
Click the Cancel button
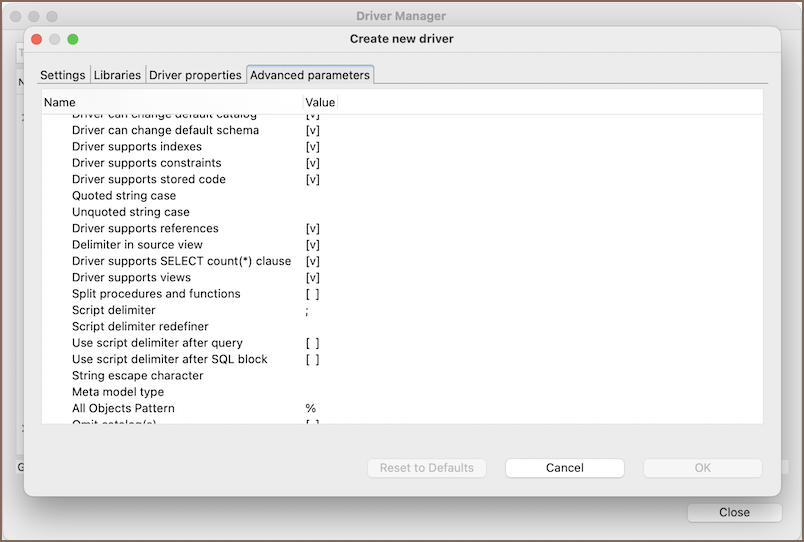tap(564, 468)
